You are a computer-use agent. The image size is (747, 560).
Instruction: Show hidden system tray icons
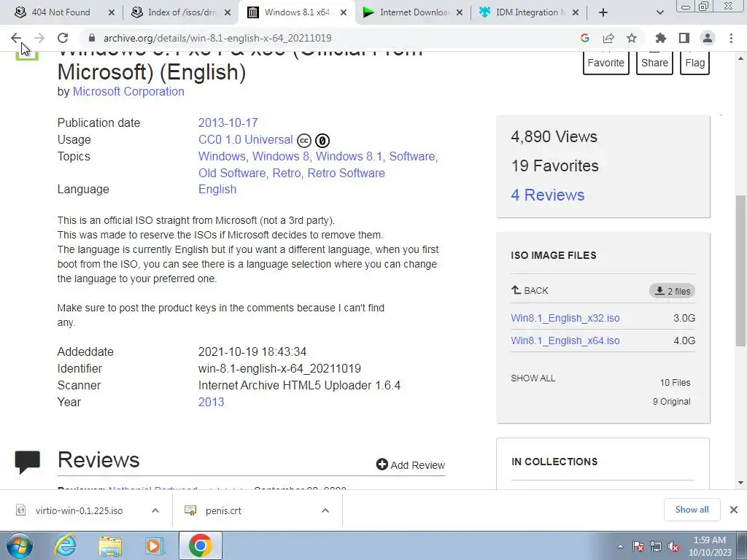click(x=620, y=547)
